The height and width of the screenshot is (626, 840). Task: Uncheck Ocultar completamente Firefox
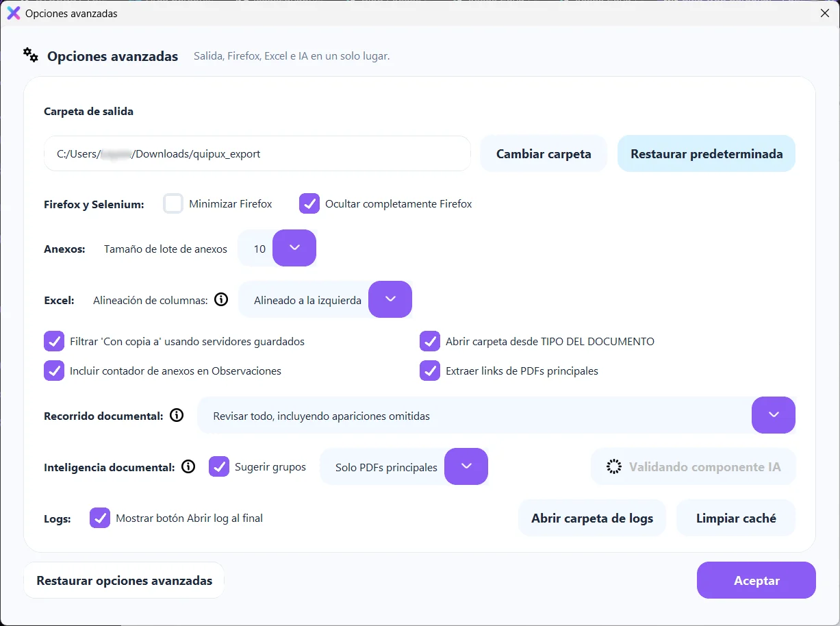click(x=309, y=203)
